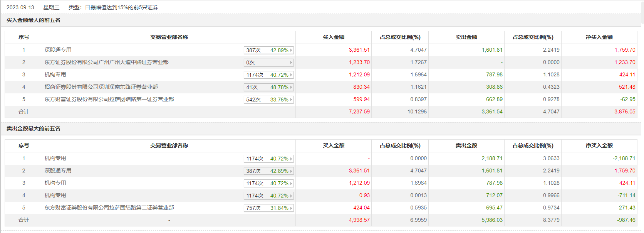The height and width of the screenshot is (233, 644).
Task: Open 深股通专用 in the sell-side table
Action: [x=58, y=171]
